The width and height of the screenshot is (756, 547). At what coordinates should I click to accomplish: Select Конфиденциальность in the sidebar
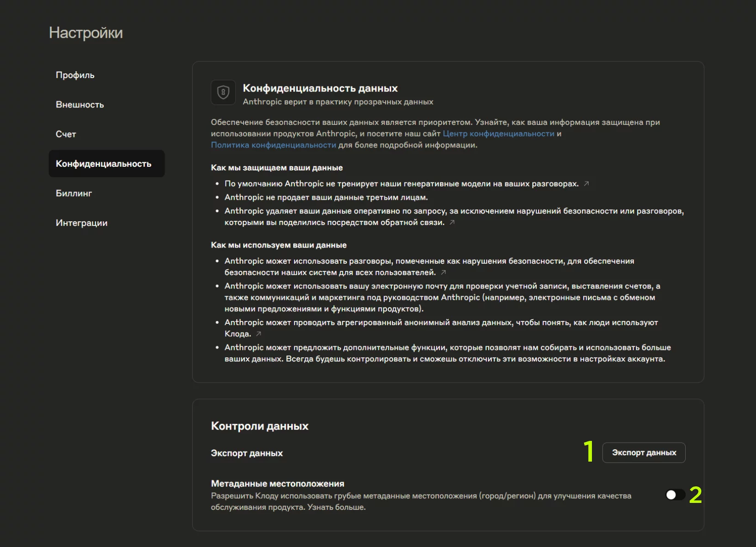(103, 164)
